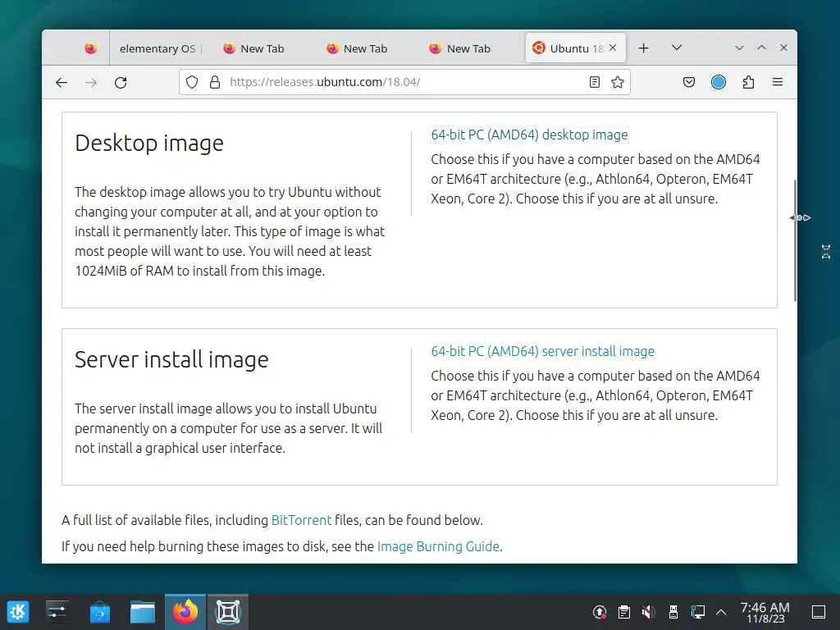Save page to Pocket

point(689,82)
